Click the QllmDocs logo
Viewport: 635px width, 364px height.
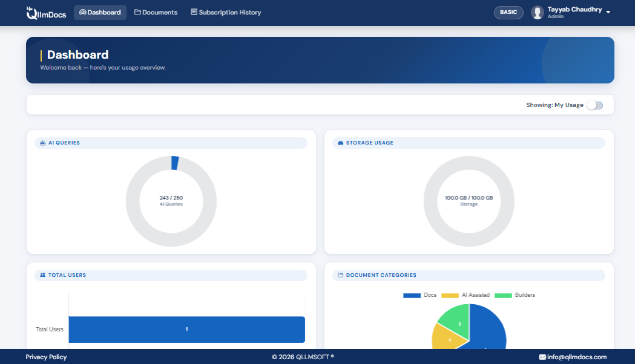45,12
